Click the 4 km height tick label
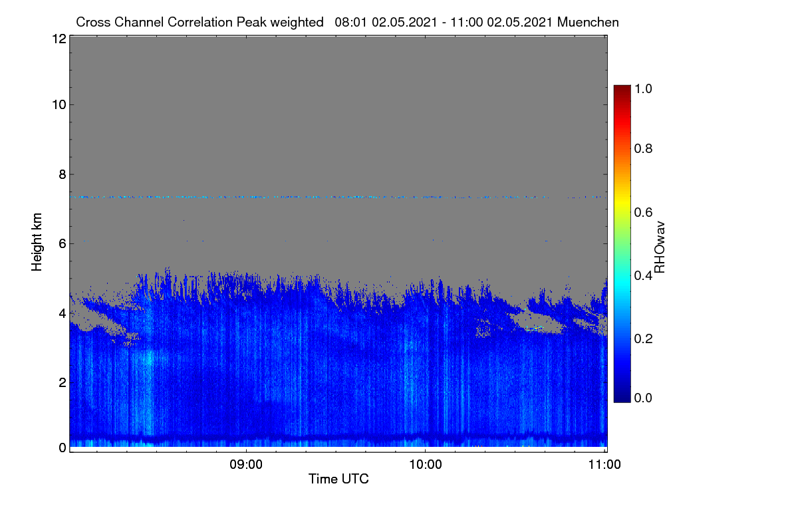 62,313
